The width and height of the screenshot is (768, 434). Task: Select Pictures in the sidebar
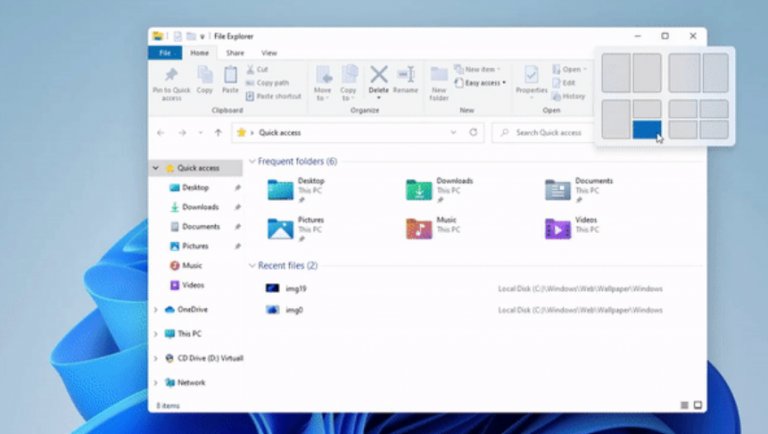coord(195,246)
